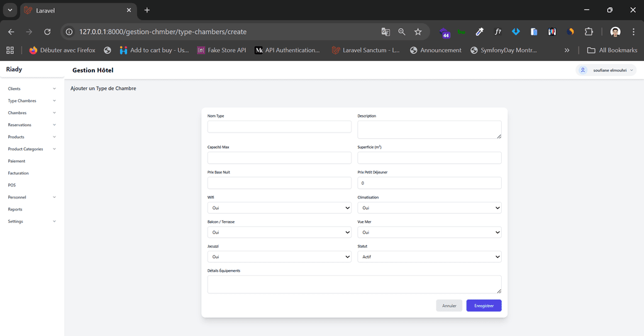This screenshot has width=644, height=336.
Task: Open the Statut dropdown set to Actif
Action: (429, 257)
